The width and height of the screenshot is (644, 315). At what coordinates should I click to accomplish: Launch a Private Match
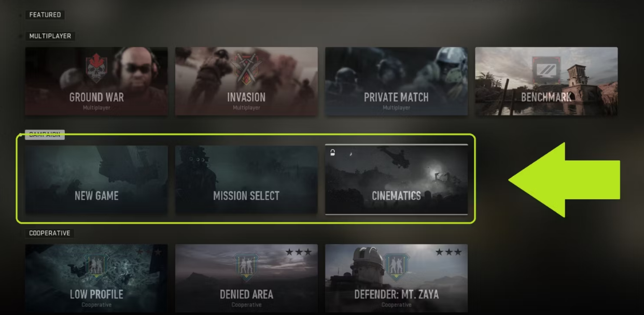click(396, 81)
